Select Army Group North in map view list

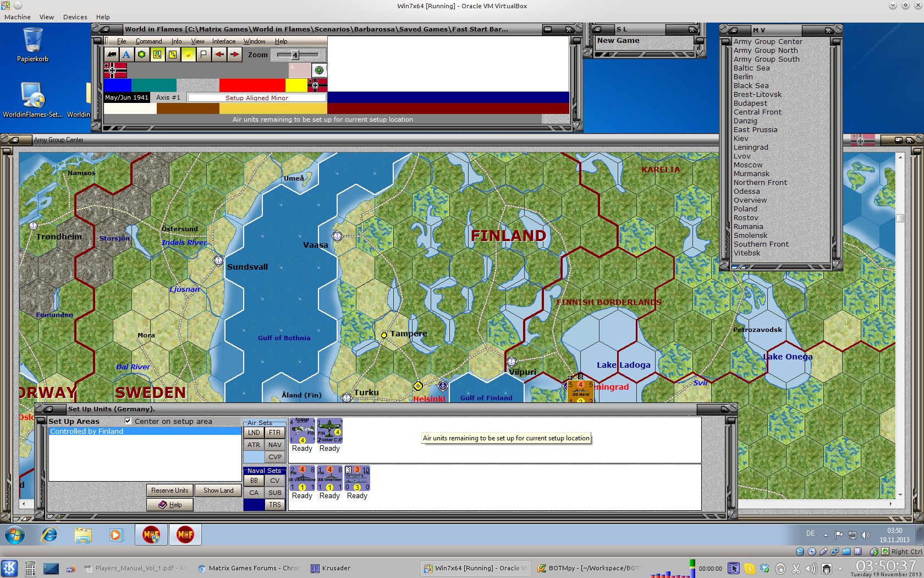766,51
